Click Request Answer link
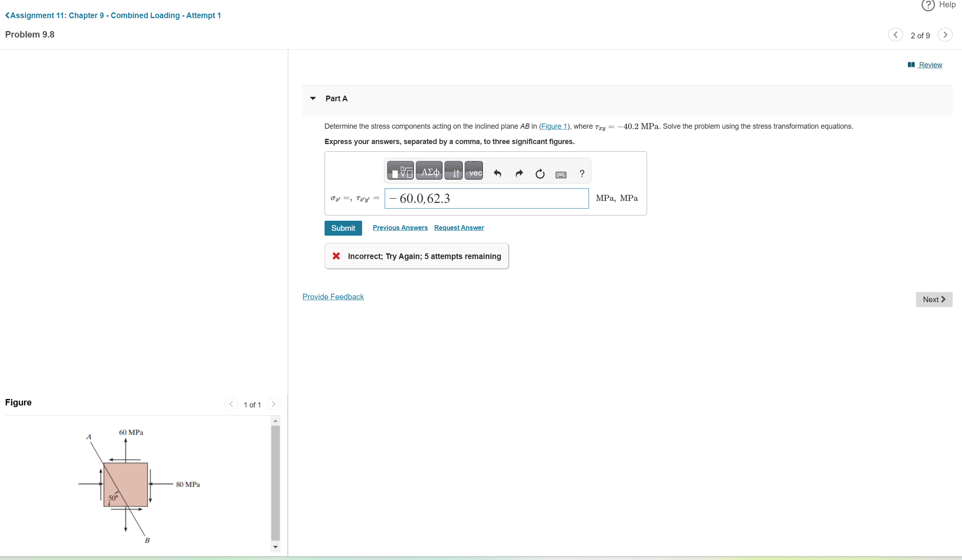962x560 pixels. click(459, 228)
